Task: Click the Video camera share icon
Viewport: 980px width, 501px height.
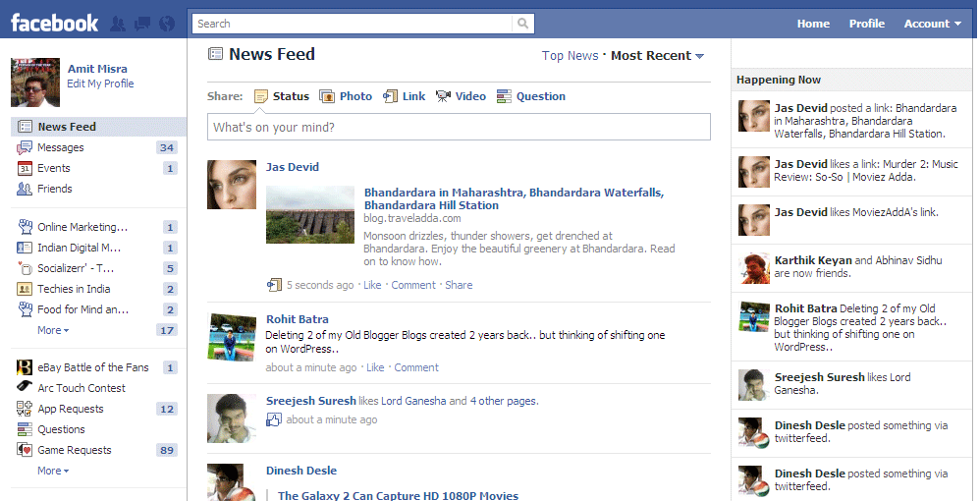Action: 443,96
